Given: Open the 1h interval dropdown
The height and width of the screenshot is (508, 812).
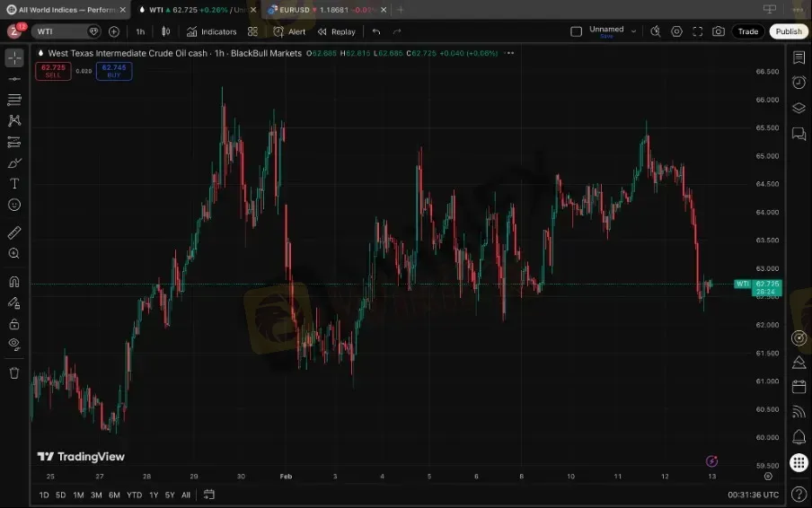Looking at the screenshot, I should point(140,31).
